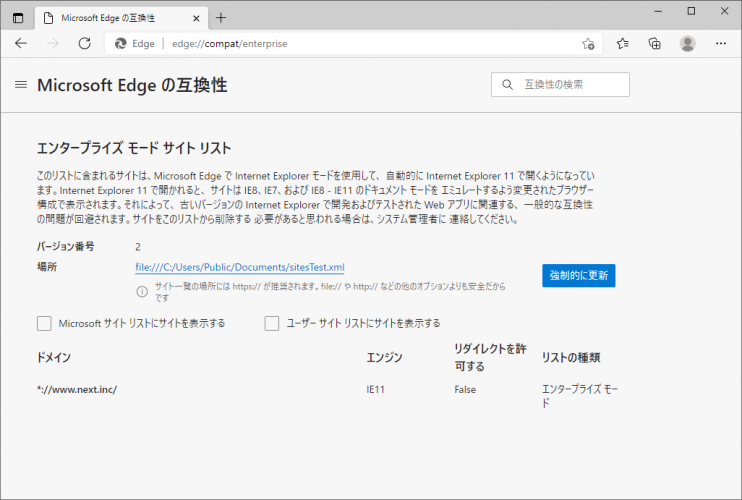742x500 pixels.
Task: Click the ドメイン column header
Action: click(x=53, y=358)
